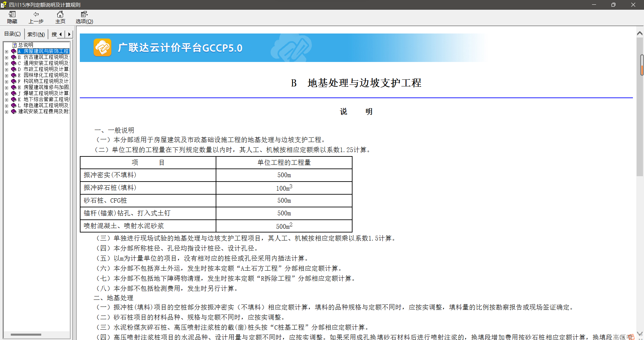Select K 地下综合管廊工程 tree item

44,99
